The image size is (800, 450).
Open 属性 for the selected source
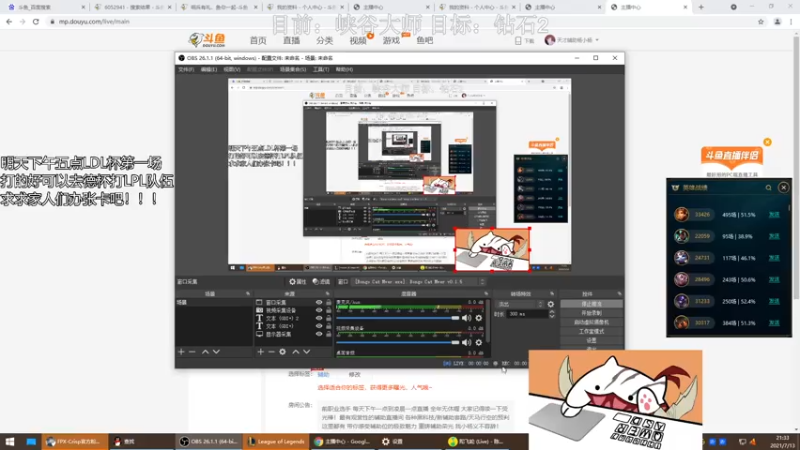click(297, 282)
